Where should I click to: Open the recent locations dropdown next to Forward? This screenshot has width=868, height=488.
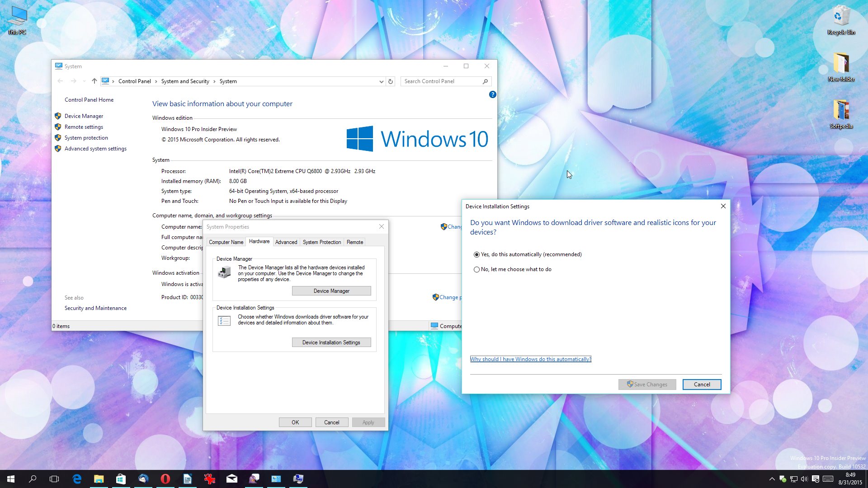pyautogui.click(x=84, y=81)
